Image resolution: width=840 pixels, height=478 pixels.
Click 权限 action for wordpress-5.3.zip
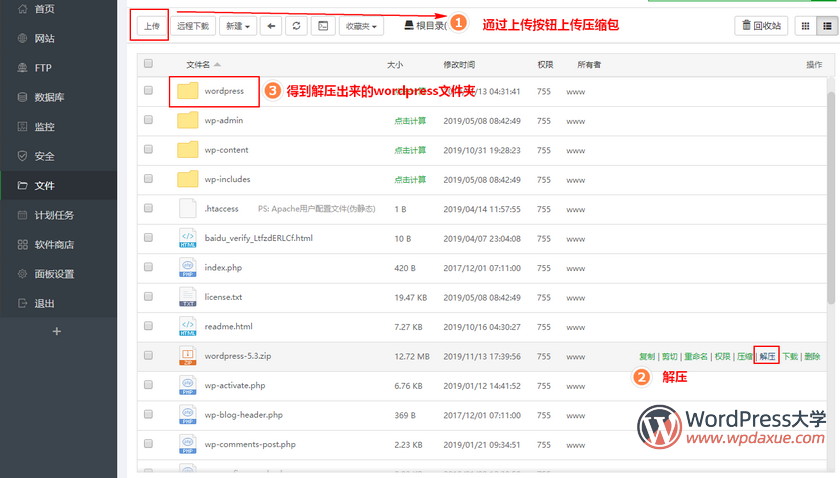[723, 356]
